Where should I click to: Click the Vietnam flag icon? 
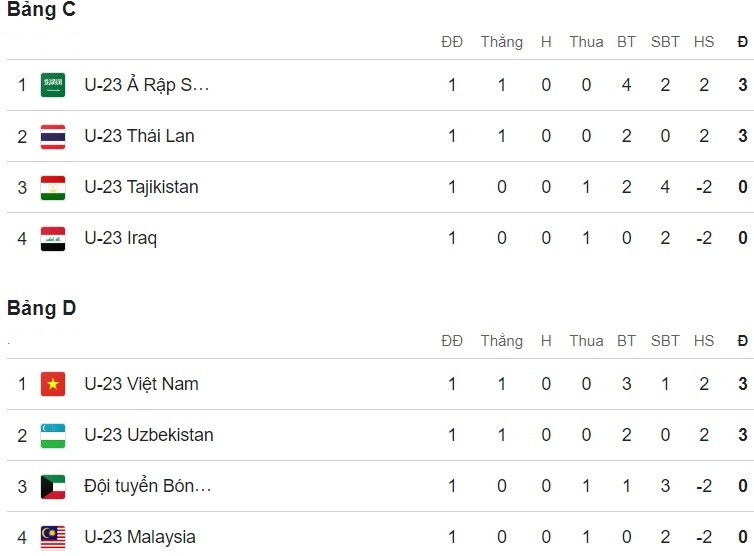(x=53, y=385)
